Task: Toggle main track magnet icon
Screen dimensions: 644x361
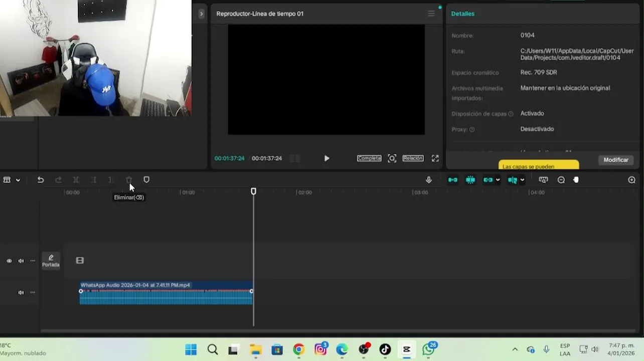Action: 453,179
